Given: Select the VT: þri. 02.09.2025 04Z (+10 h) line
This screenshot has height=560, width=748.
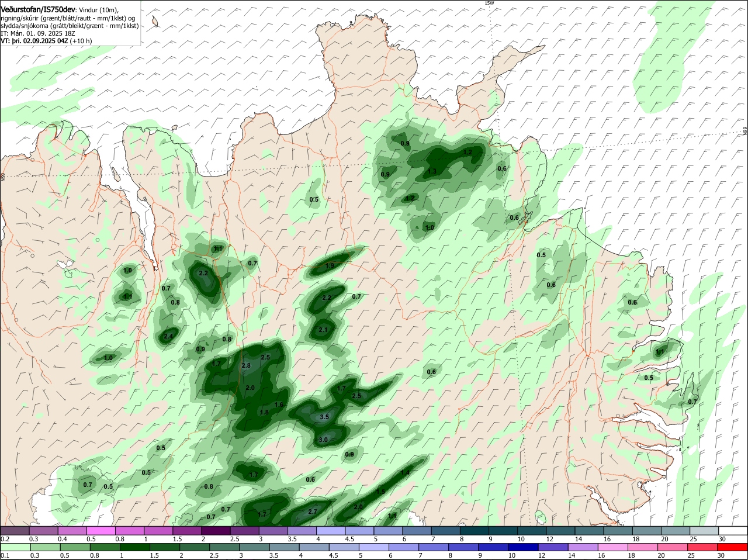Looking at the screenshot, I should pyautogui.click(x=46, y=41).
